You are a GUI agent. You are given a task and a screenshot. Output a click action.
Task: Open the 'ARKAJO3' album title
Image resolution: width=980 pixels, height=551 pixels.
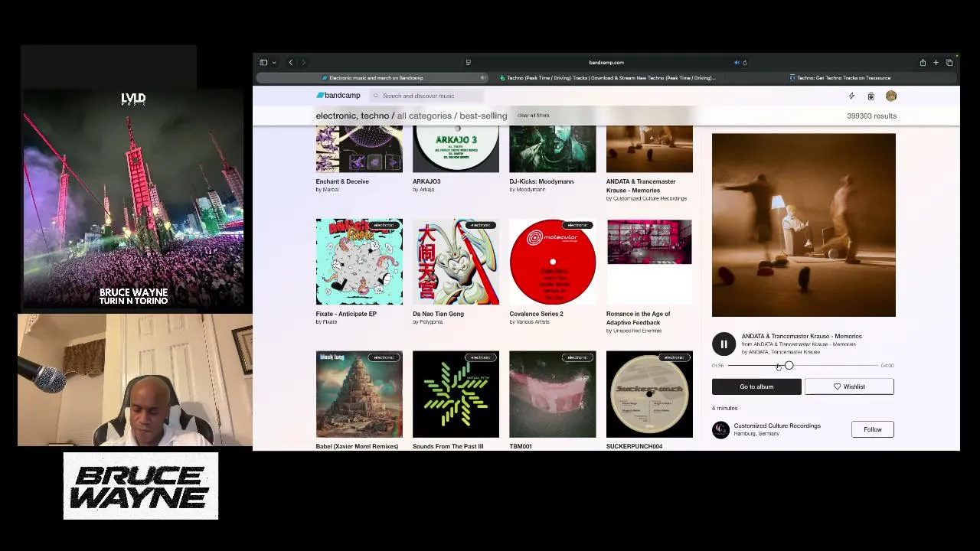[x=426, y=181]
